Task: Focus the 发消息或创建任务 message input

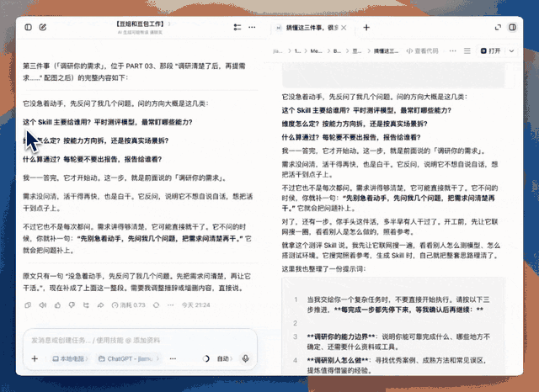Action: 140,340
